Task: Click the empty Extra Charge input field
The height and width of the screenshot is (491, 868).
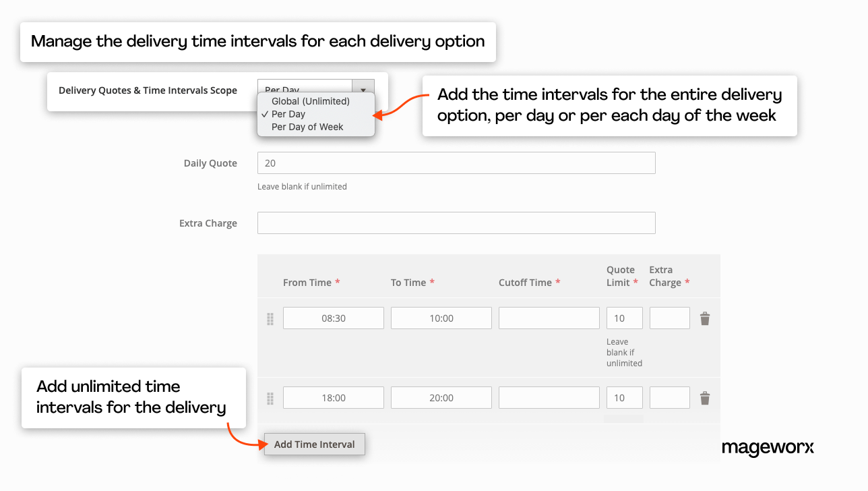Action: (456, 223)
